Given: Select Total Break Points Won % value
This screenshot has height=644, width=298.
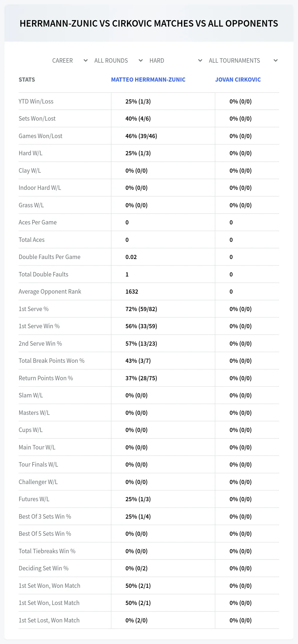Looking at the screenshot, I should pyautogui.click(x=138, y=361).
